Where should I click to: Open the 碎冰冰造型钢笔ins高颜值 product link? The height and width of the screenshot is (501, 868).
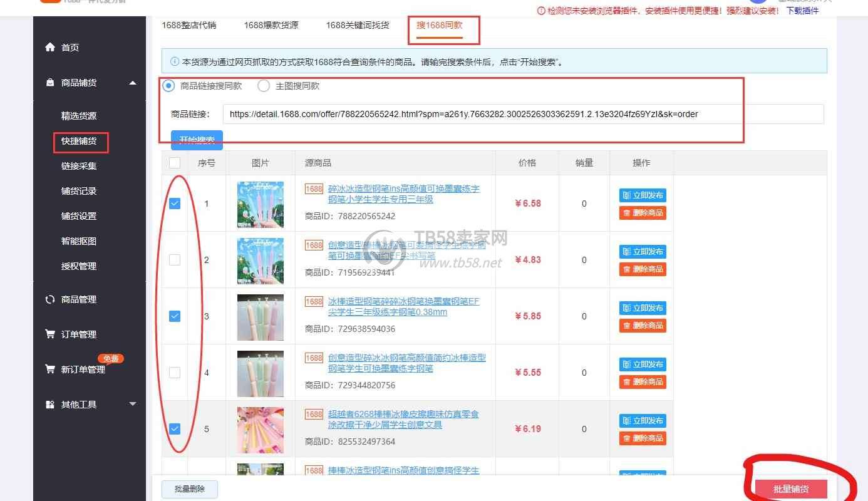click(x=404, y=194)
